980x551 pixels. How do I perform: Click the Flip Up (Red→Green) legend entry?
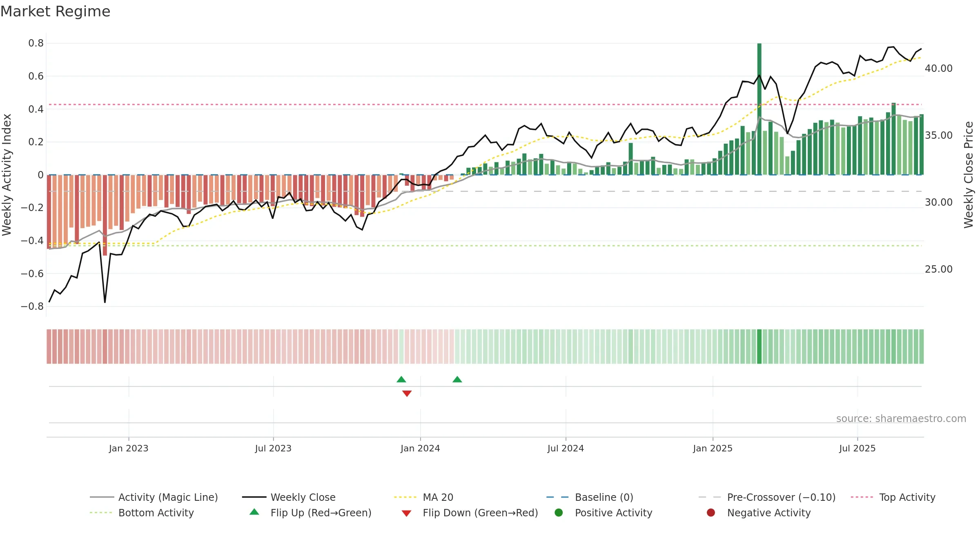[x=310, y=513]
